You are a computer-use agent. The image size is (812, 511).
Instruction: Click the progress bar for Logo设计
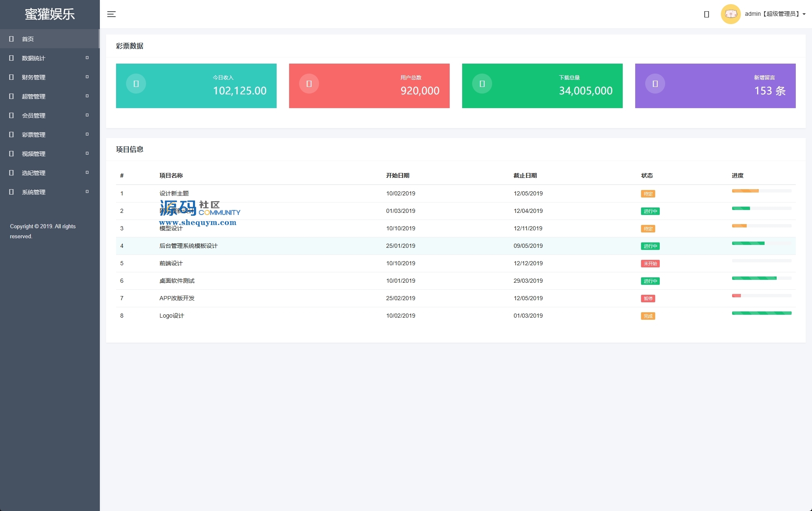(x=761, y=313)
